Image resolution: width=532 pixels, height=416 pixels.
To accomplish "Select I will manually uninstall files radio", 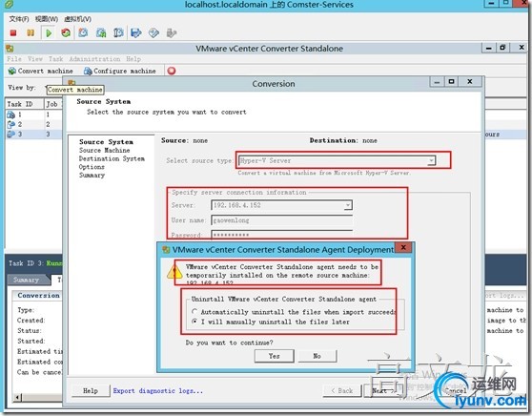I will point(194,322).
